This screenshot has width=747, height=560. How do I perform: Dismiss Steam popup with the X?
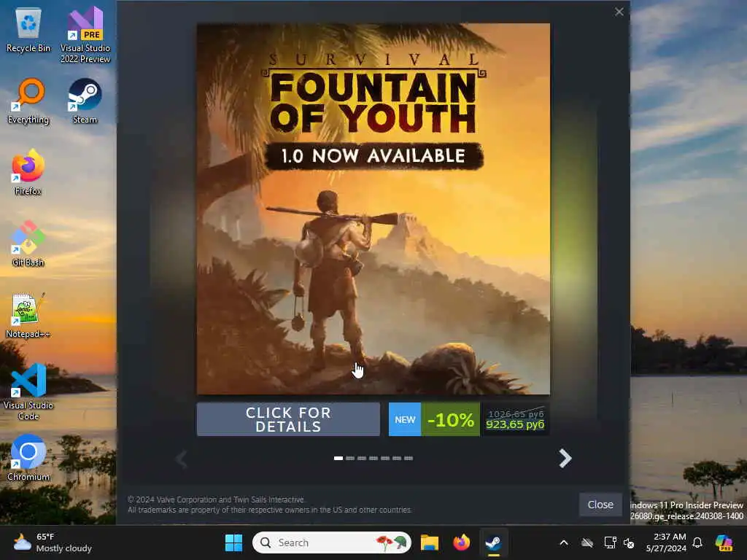(619, 12)
